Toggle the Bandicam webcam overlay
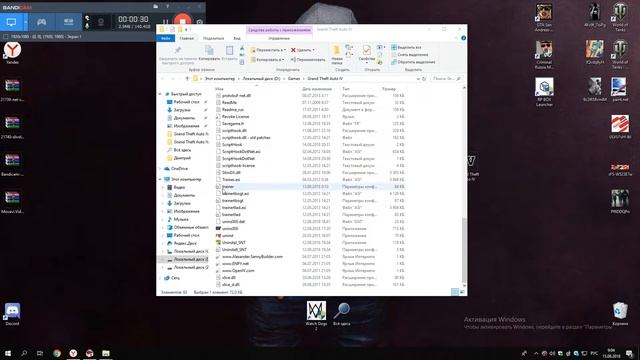Screen dimensions: 640x360 [100, 22]
